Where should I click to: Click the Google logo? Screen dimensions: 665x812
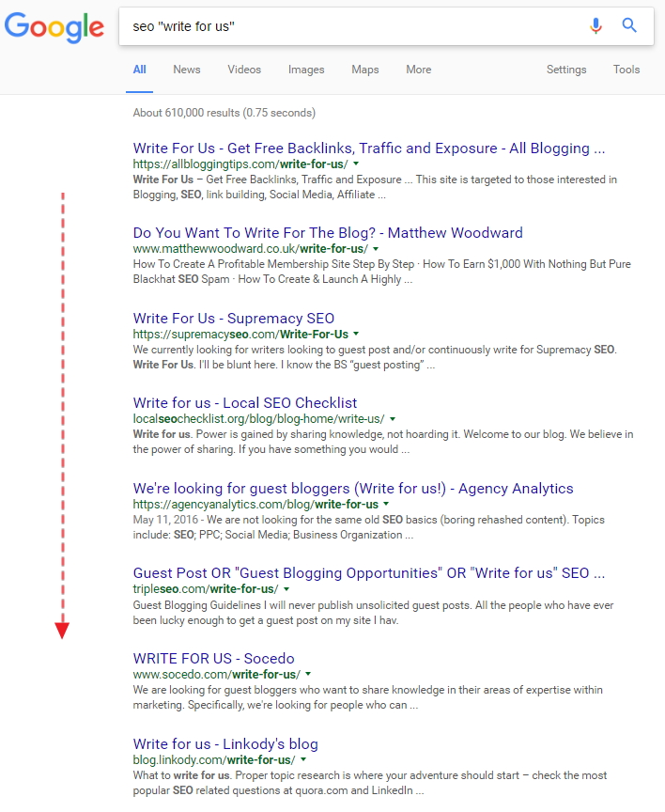click(54, 26)
